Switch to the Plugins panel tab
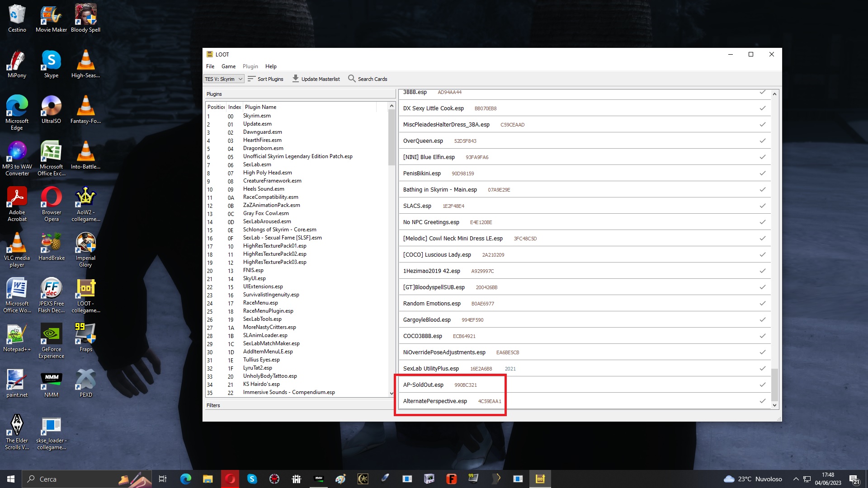 300,94
